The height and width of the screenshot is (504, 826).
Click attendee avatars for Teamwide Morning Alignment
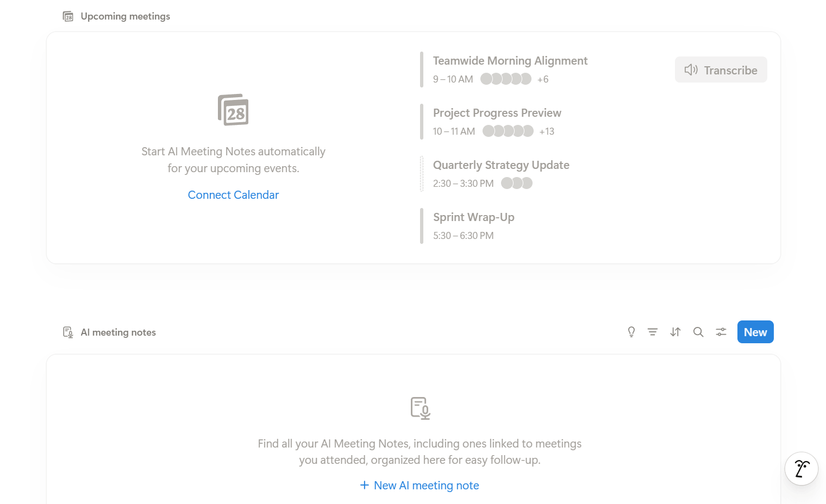pos(506,79)
